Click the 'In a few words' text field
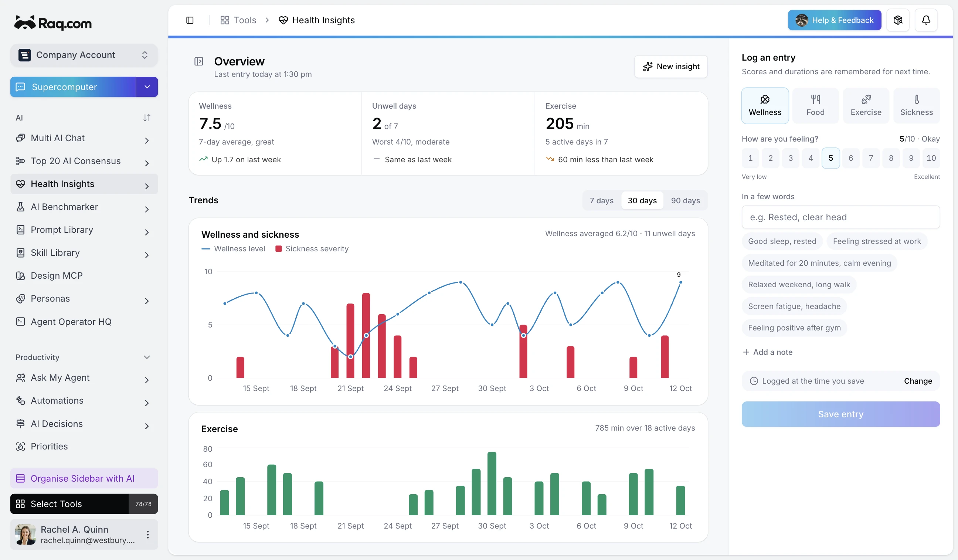Screen dimensions: 958x560 coord(840,217)
